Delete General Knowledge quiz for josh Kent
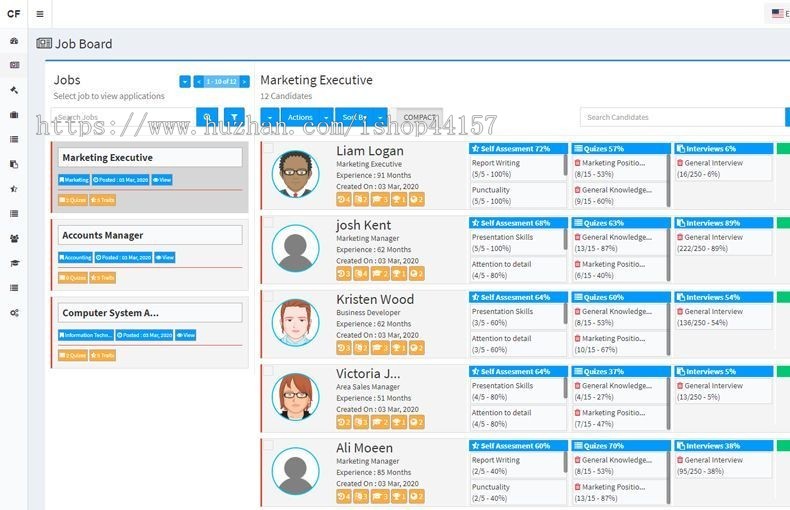 pos(577,237)
